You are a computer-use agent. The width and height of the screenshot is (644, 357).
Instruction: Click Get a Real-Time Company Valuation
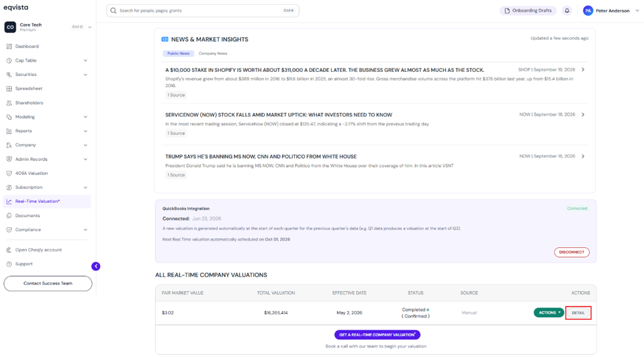pyautogui.click(x=377, y=335)
